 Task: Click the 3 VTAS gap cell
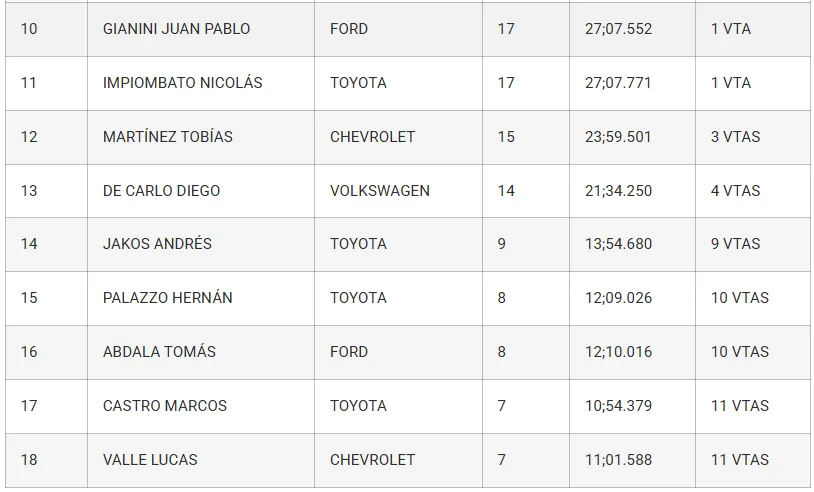pos(735,137)
